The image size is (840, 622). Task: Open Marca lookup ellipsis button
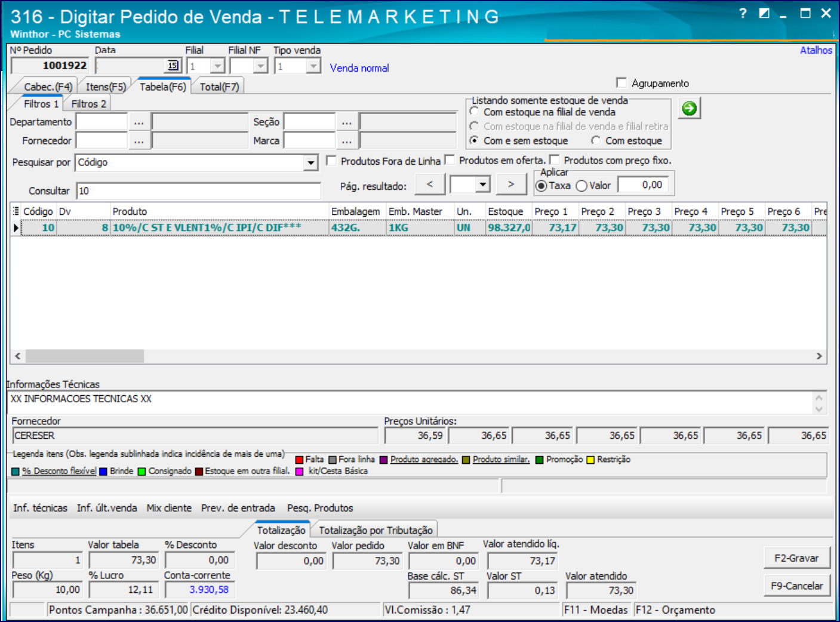pyautogui.click(x=347, y=141)
